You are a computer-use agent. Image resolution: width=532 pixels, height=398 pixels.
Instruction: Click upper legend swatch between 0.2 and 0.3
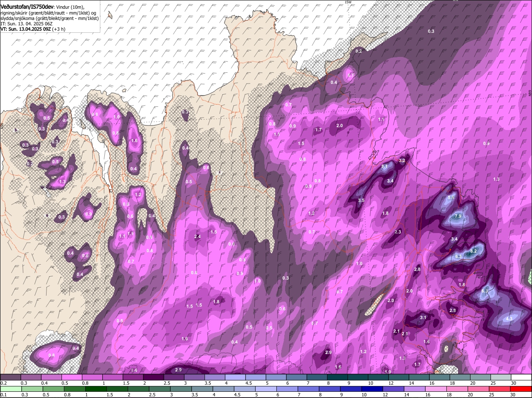coord(11,377)
